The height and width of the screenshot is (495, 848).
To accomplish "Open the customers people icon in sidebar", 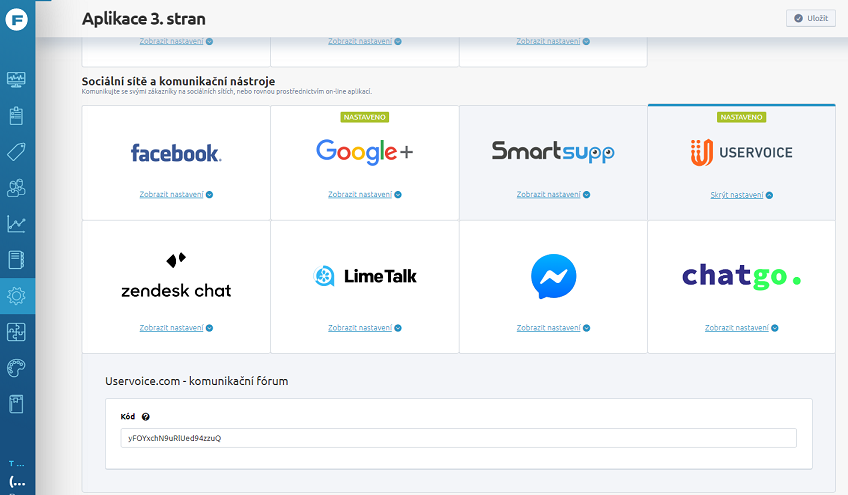I will pos(16,188).
